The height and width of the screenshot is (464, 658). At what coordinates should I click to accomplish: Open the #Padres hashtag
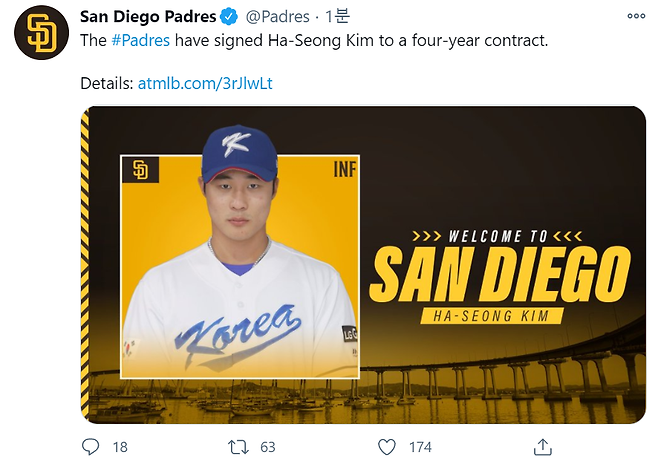139,43
